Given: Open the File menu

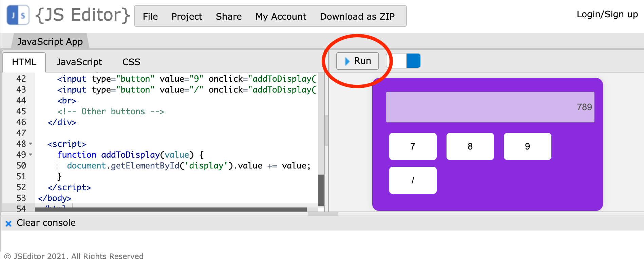Looking at the screenshot, I should pos(150,16).
